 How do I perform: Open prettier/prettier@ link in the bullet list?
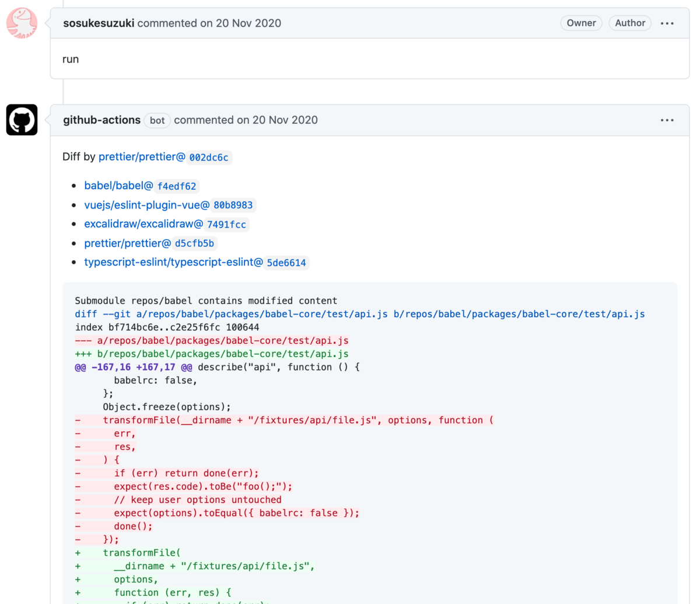127,243
